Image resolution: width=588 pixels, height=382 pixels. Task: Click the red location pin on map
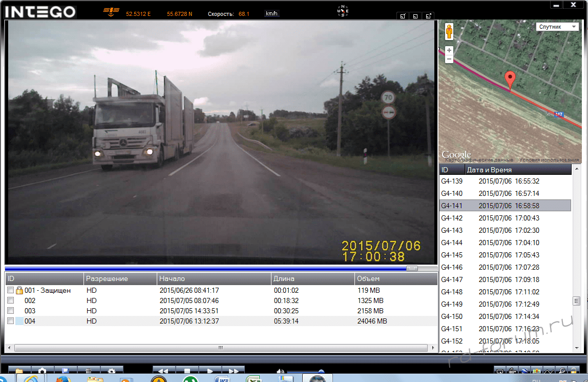coord(509,81)
